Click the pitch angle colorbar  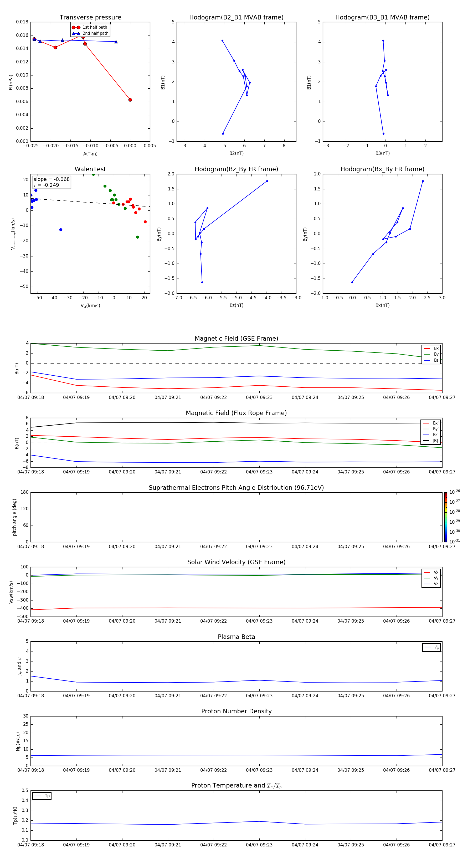pyautogui.click(x=446, y=517)
